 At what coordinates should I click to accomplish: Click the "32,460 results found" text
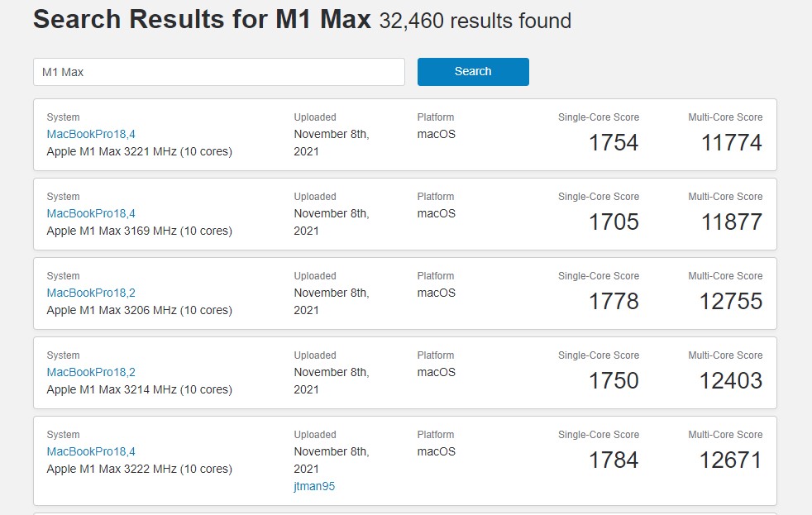[475, 21]
